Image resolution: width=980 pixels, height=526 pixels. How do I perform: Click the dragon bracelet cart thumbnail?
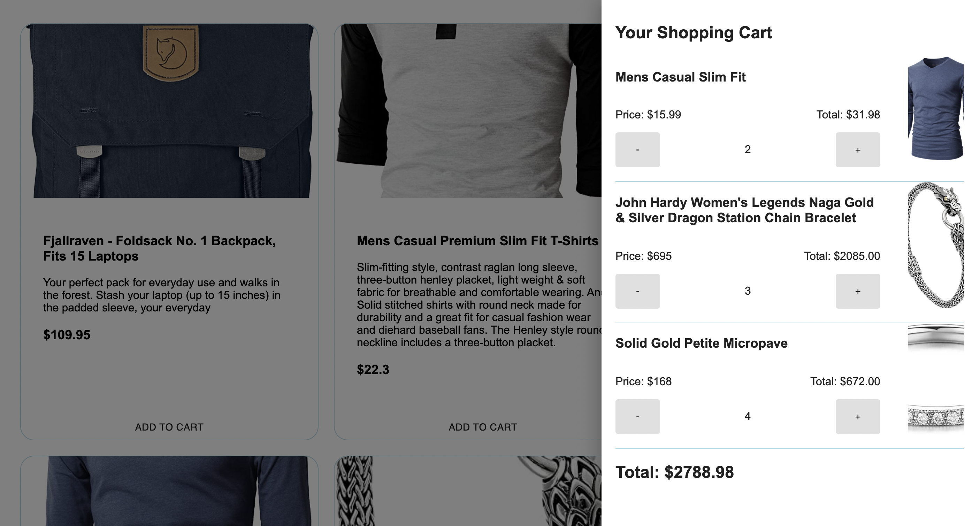point(936,245)
